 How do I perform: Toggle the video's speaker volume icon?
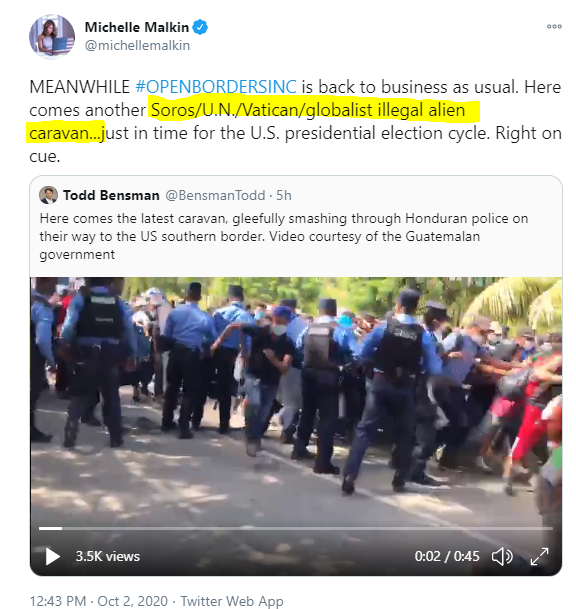click(502, 556)
